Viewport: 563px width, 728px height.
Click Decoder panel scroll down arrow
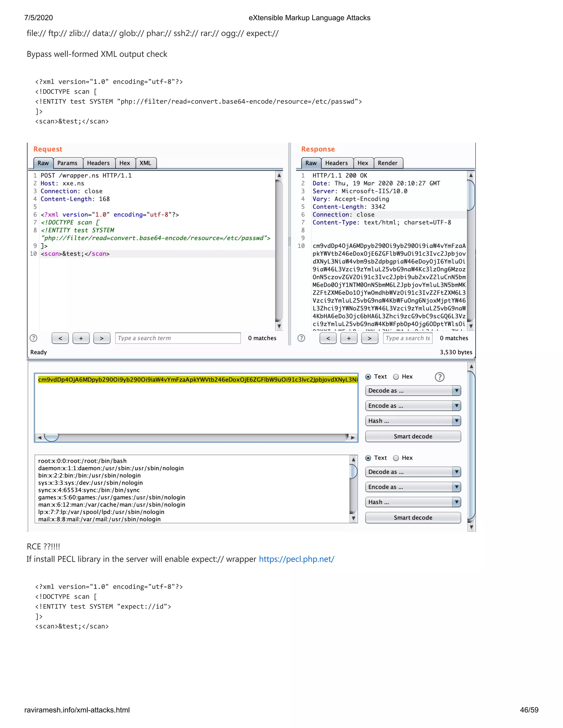click(471, 527)
